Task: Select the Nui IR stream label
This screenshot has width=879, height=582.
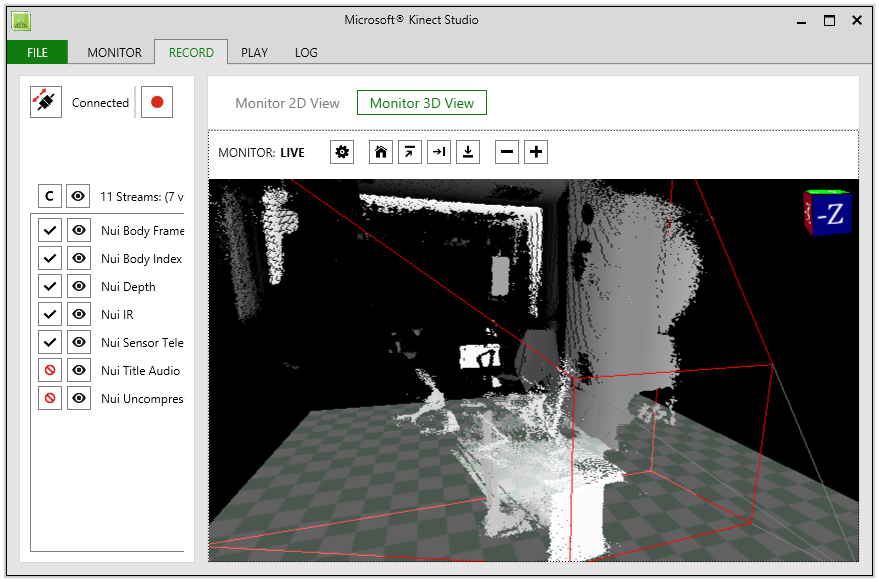Action: pyautogui.click(x=117, y=315)
